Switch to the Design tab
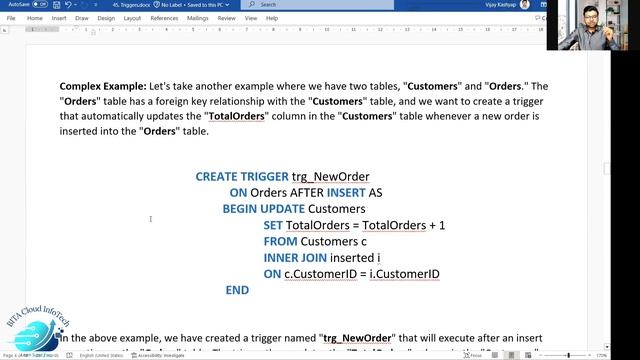The width and height of the screenshot is (640, 360). (106, 18)
